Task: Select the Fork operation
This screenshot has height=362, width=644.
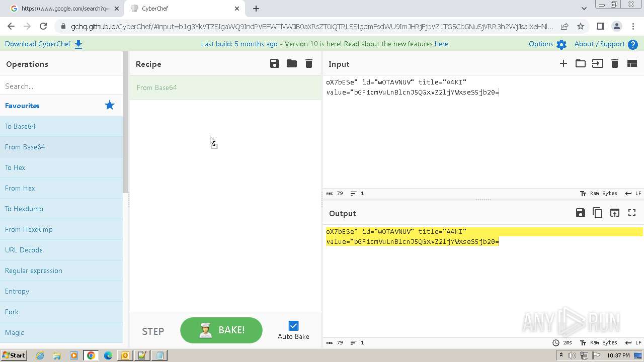Action: (x=61, y=312)
